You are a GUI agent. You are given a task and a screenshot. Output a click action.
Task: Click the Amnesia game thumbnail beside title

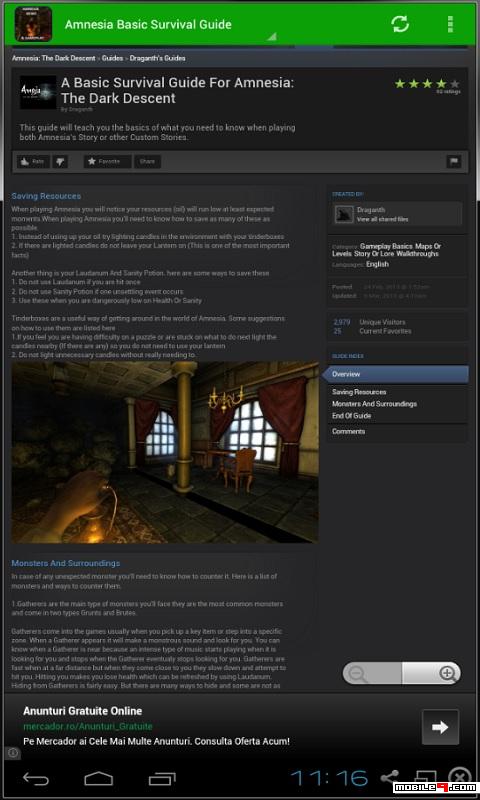(x=38, y=92)
